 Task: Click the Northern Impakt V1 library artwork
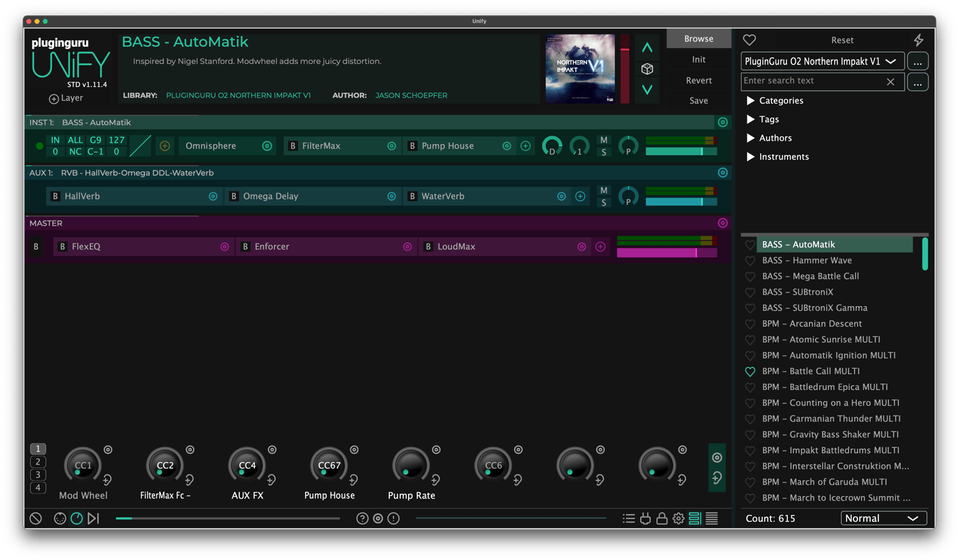click(580, 68)
